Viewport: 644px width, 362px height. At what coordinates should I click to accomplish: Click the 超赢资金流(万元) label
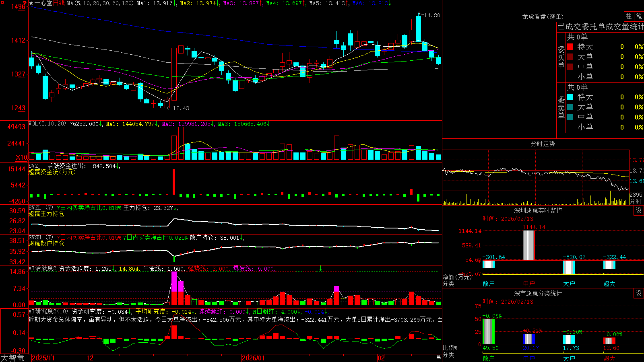click(52, 172)
